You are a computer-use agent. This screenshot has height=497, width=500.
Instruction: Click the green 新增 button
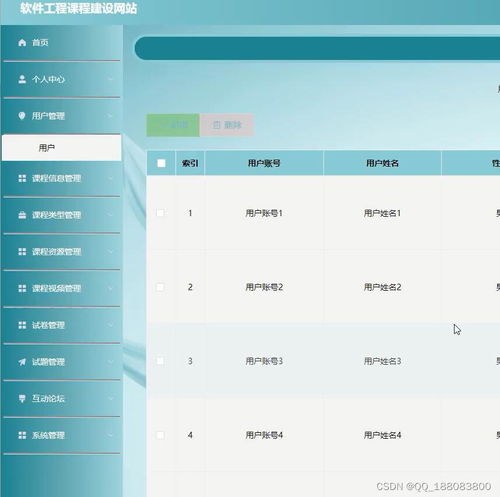[x=173, y=125]
